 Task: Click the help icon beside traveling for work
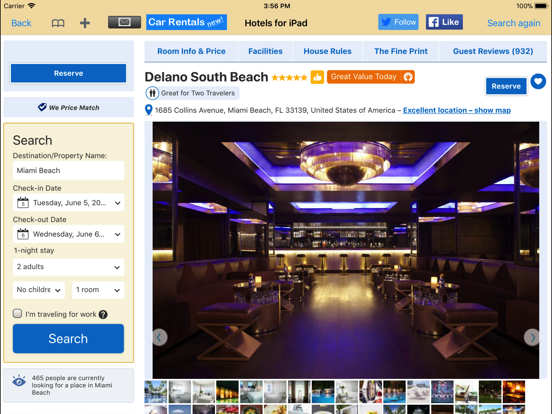[x=103, y=314]
